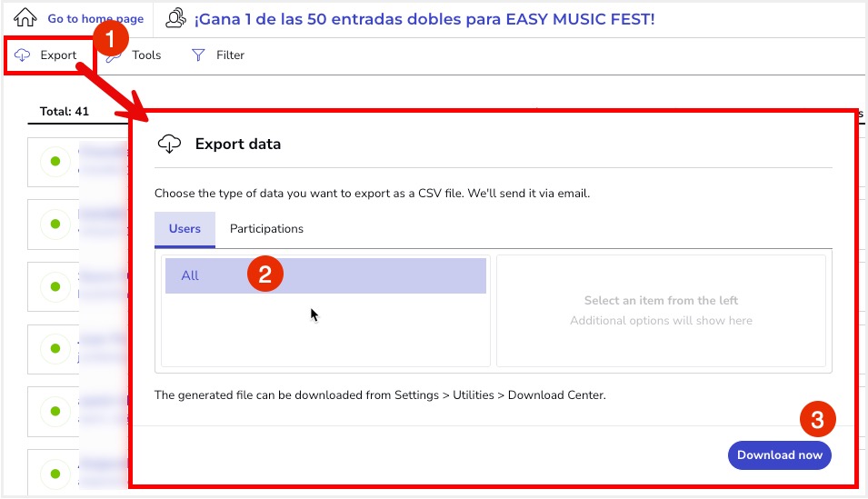Click the Filter funnel icon
Screen dimensions: 868x499
pyautogui.click(x=198, y=55)
